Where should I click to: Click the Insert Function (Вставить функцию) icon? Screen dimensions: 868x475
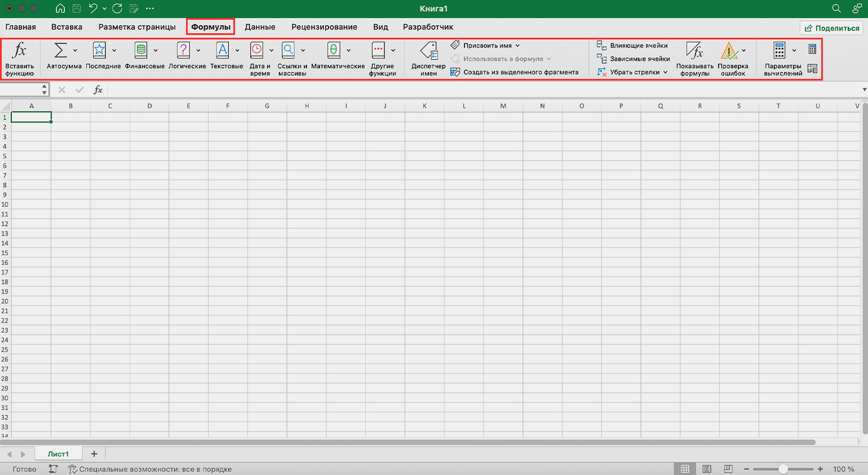(19, 51)
